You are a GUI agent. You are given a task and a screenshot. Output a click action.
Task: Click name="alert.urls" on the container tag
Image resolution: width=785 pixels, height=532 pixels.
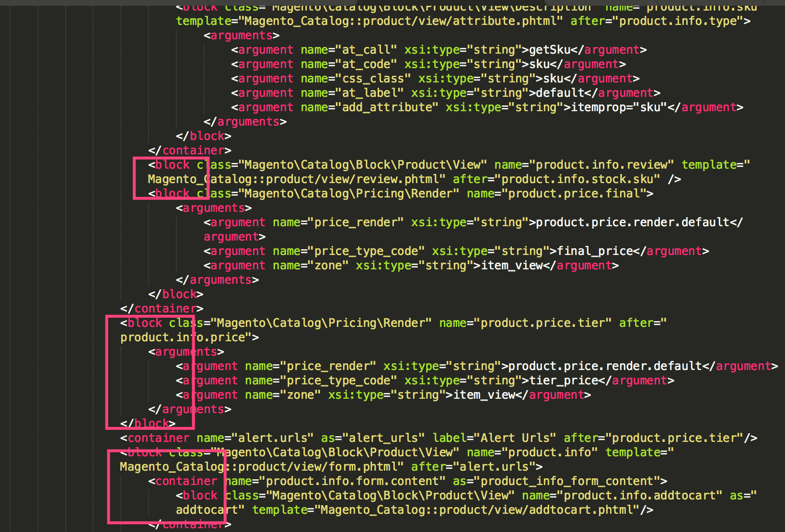pos(255,438)
